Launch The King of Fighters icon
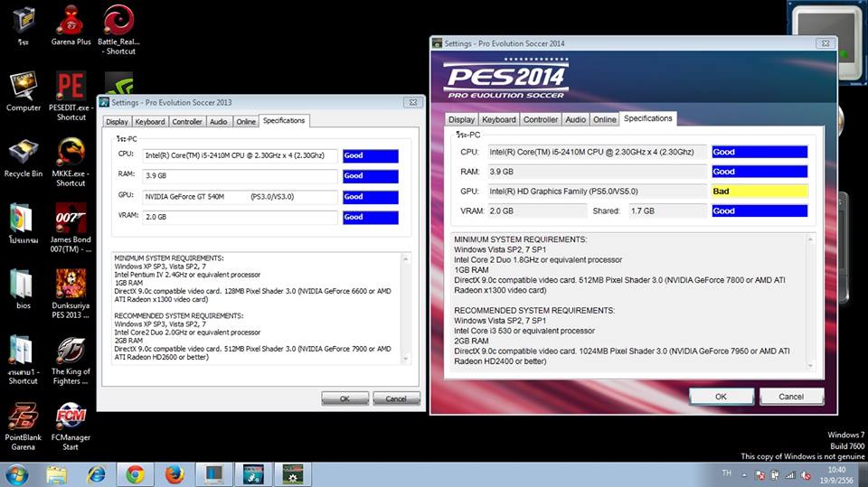868x487 pixels. [x=71, y=360]
